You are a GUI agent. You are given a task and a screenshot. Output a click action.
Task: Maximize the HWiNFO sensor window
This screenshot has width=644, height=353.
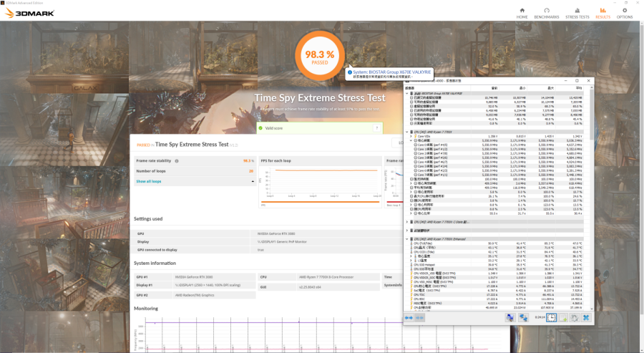(x=577, y=80)
